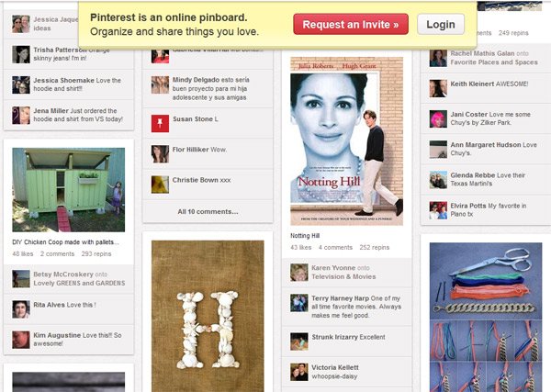Open the Favorite Places and Spaces board
The width and height of the screenshot is (551, 392).
click(x=494, y=62)
